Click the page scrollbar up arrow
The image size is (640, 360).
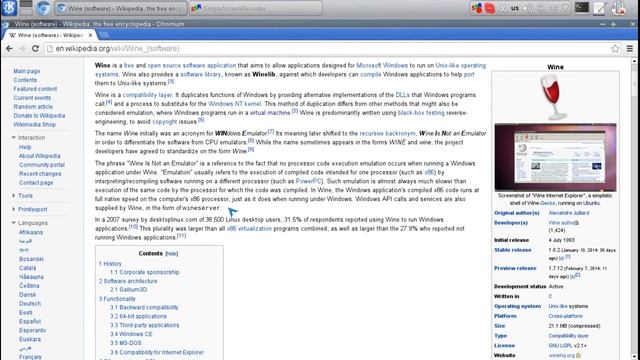pyautogui.click(x=634, y=61)
